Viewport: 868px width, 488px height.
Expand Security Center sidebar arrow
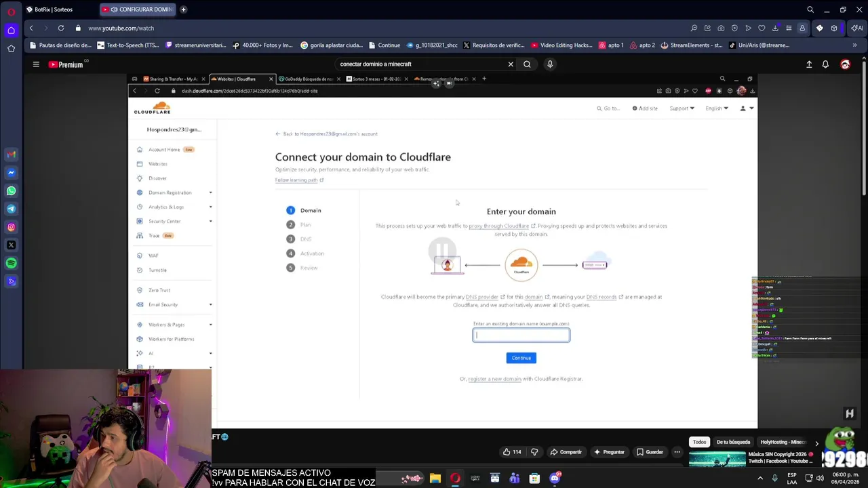pos(210,221)
